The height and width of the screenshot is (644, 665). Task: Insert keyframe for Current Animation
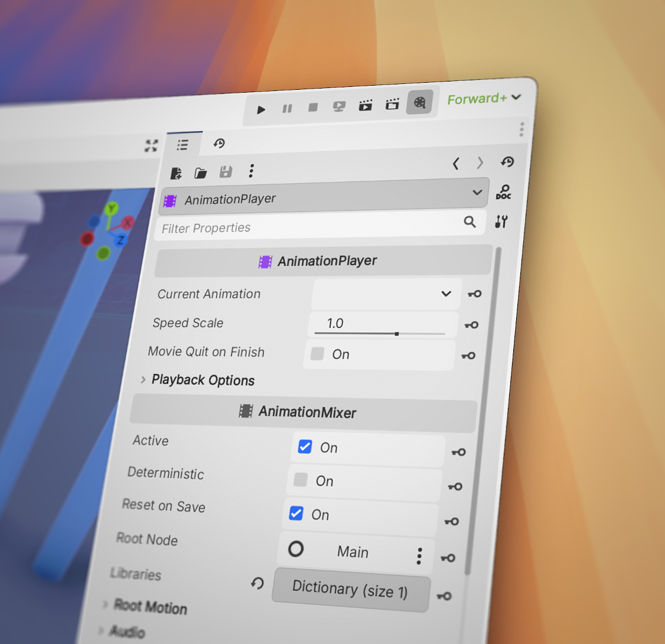point(475,294)
